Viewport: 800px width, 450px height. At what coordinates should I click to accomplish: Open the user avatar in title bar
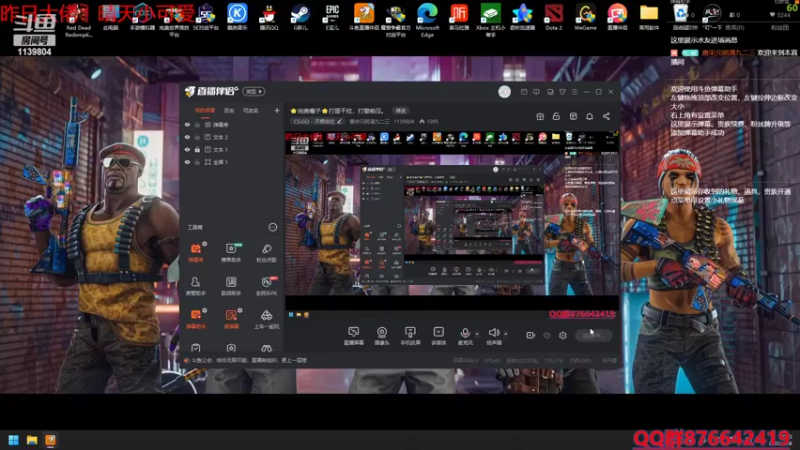pyautogui.click(x=505, y=91)
